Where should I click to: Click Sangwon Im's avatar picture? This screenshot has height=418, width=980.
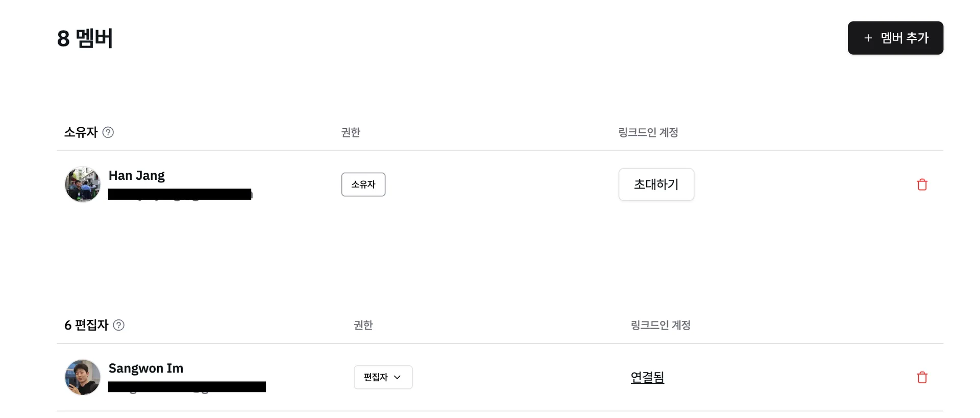(83, 377)
